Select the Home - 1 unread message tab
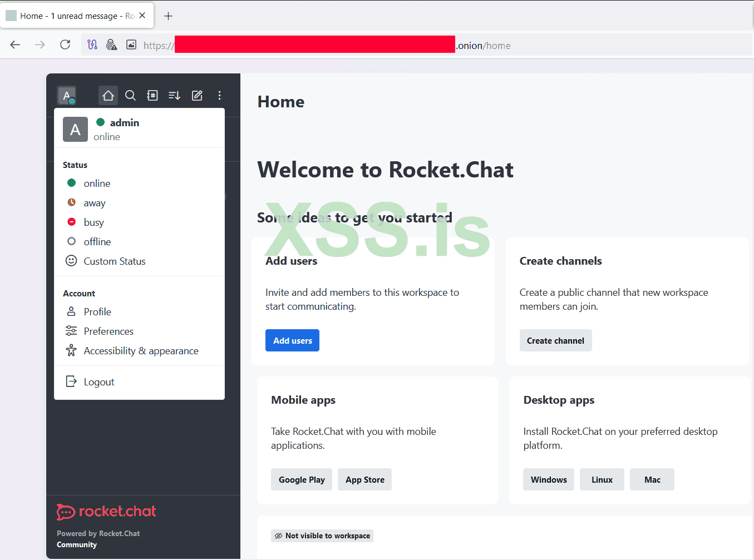 click(77, 16)
